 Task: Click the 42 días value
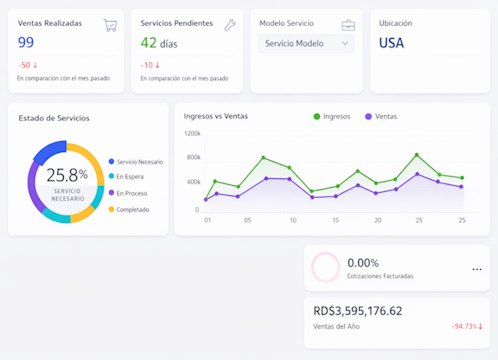click(159, 43)
